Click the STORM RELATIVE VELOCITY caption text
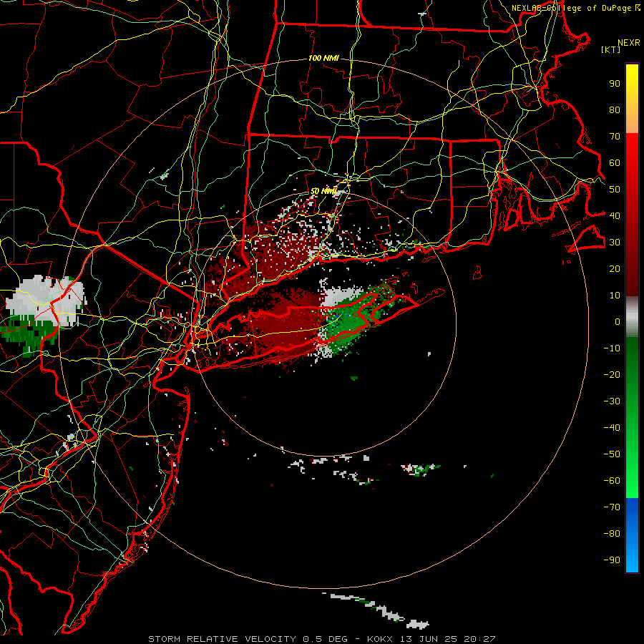 tap(222, 639)
